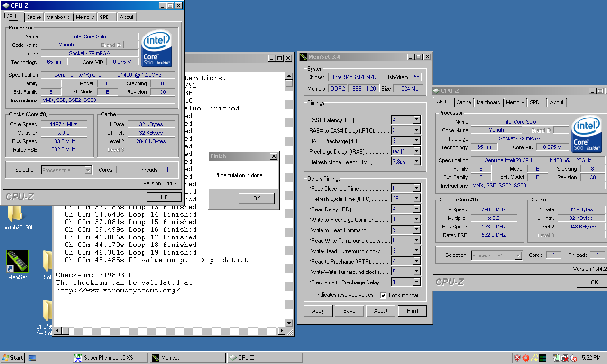Open the Precharge Delay (tRAS) dropdown
This screenshot has width=607, height=364.
[x=416, y=151]
